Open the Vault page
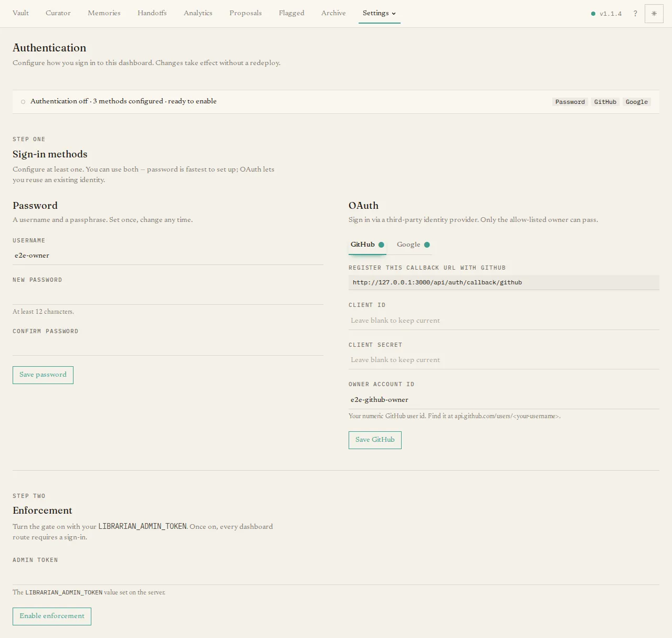Screen dimensions: 672x638 coord(20,13)
